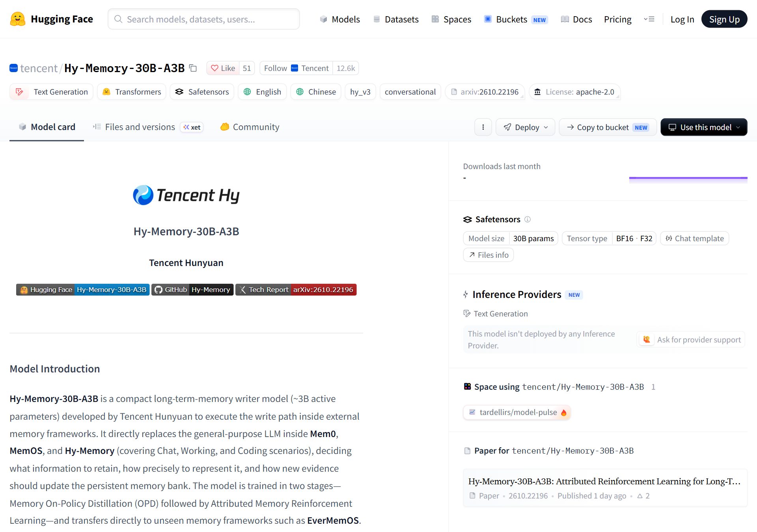Screen dimensions: 757x532
Task: Click the Text Generation tag
Action: 51,92
